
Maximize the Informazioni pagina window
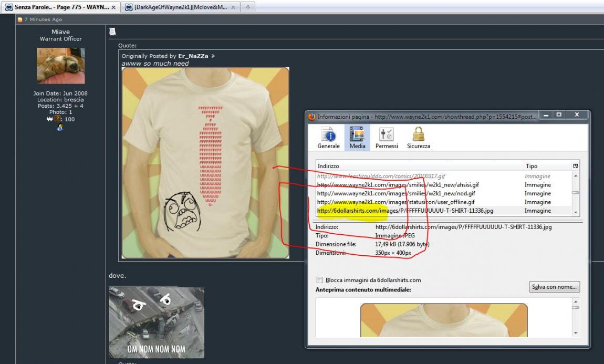tap(559, 115)
